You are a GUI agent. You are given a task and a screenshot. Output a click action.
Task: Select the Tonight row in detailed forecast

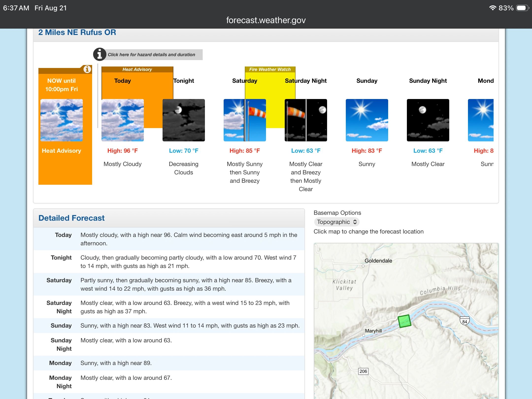pos(169,262)
